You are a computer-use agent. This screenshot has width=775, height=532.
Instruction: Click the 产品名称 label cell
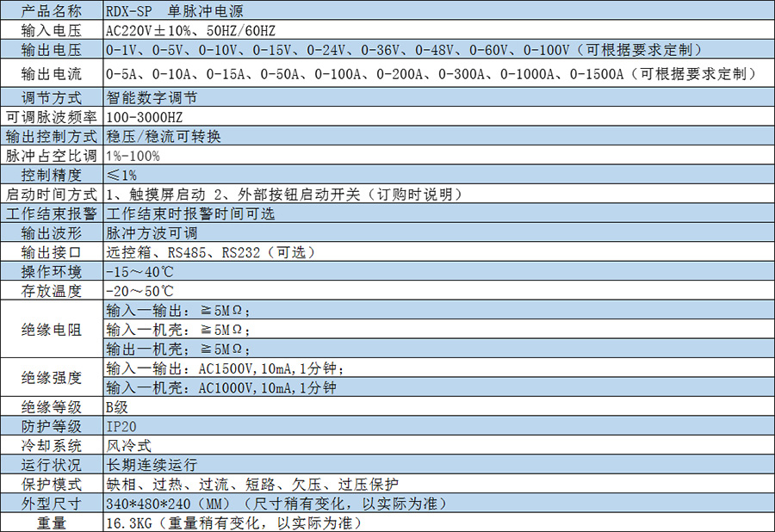point(52,11)
